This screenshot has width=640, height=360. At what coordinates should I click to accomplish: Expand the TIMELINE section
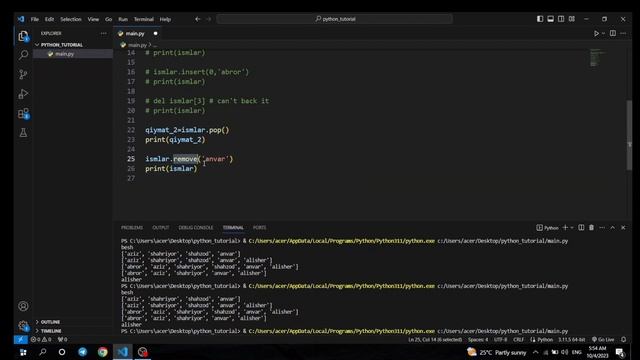(x=48, y=331)
